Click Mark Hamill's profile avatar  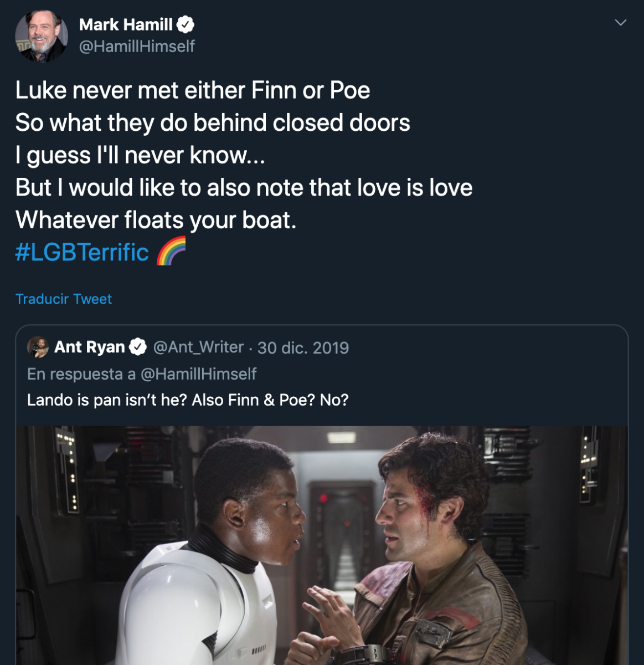click(41, 35)
